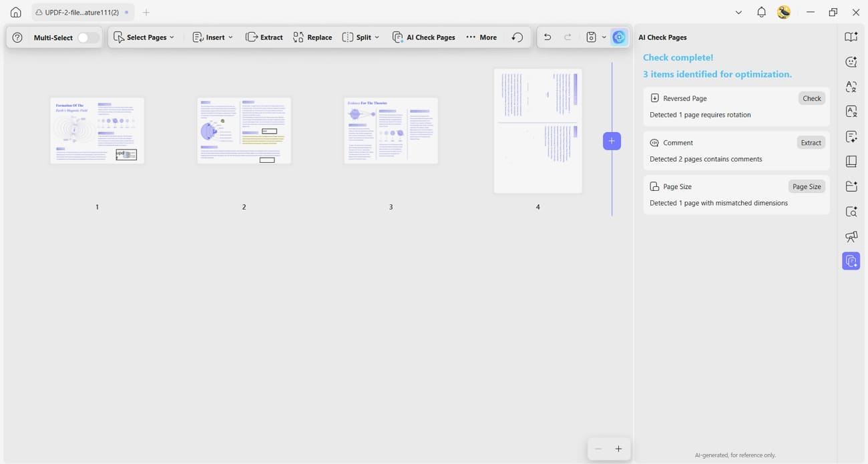Viewport: 868px width, 464px height.
Task: Select the rotated page 4 thumbnail
Action: pyautogui.click(x=537, y=131)
